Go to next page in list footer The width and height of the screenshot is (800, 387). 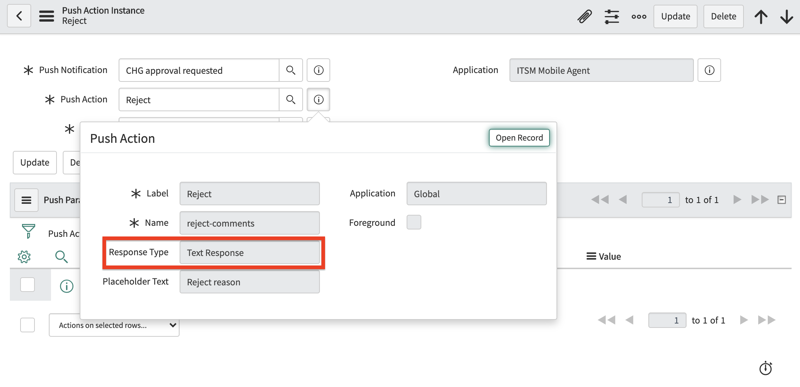[743, 320]
